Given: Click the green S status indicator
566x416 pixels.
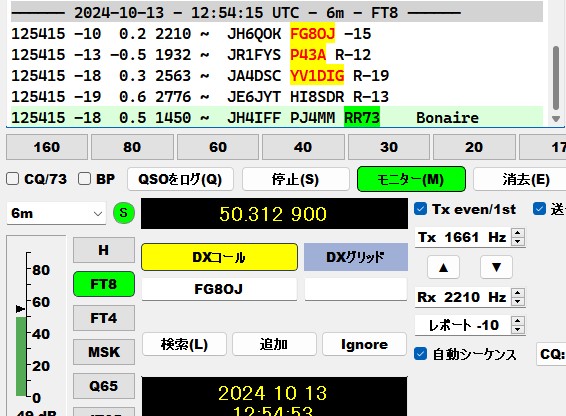Looking at the screenshot, I should click(123, 213).
